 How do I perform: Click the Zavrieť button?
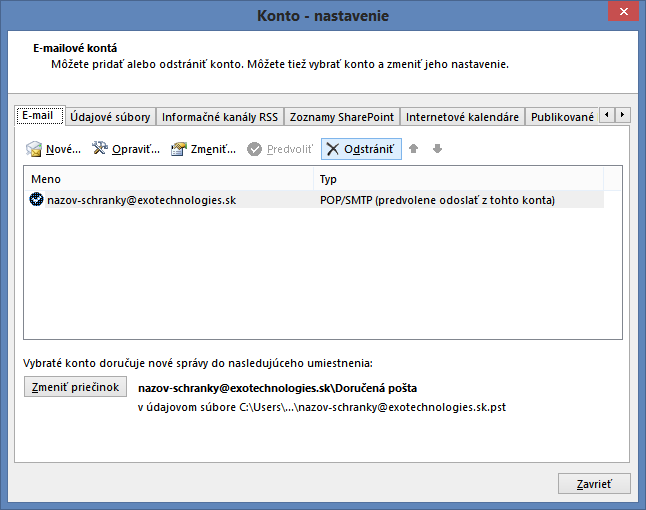(594, 484)
